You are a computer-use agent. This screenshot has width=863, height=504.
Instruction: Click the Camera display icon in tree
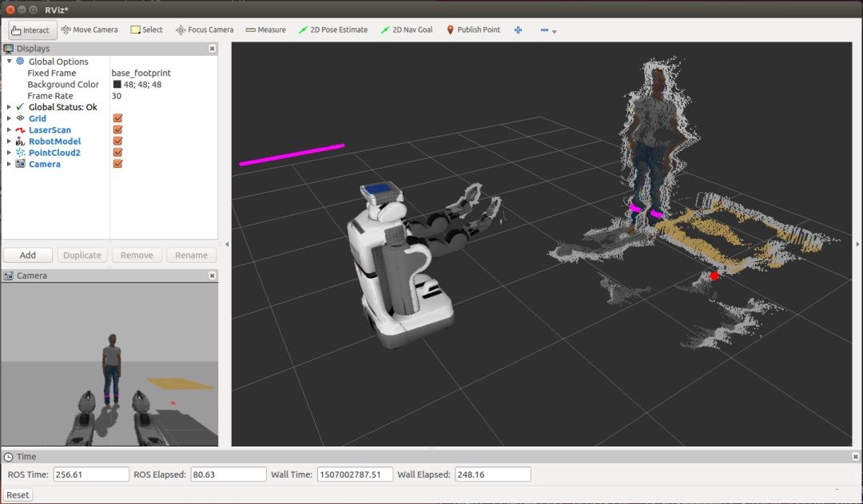click(x=20, y=164)
